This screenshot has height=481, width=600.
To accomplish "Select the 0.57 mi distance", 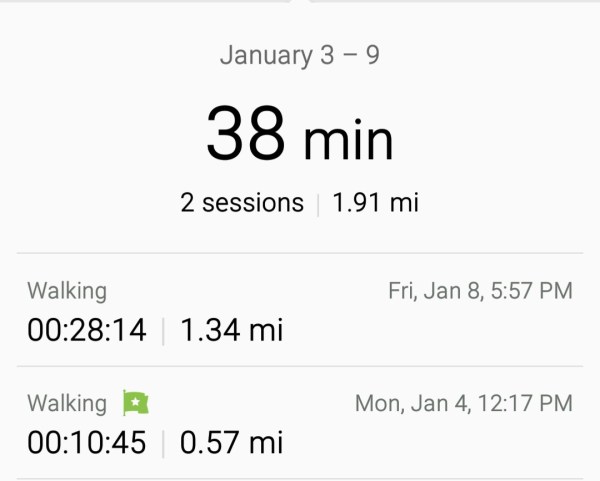I will pos(232,442).
